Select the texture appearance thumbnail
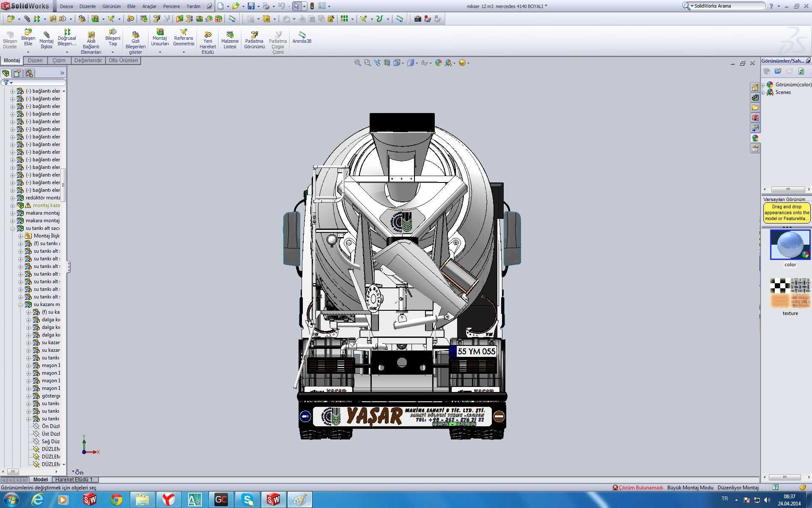Viewport: 812px width, 508px height. pos(790,293)
